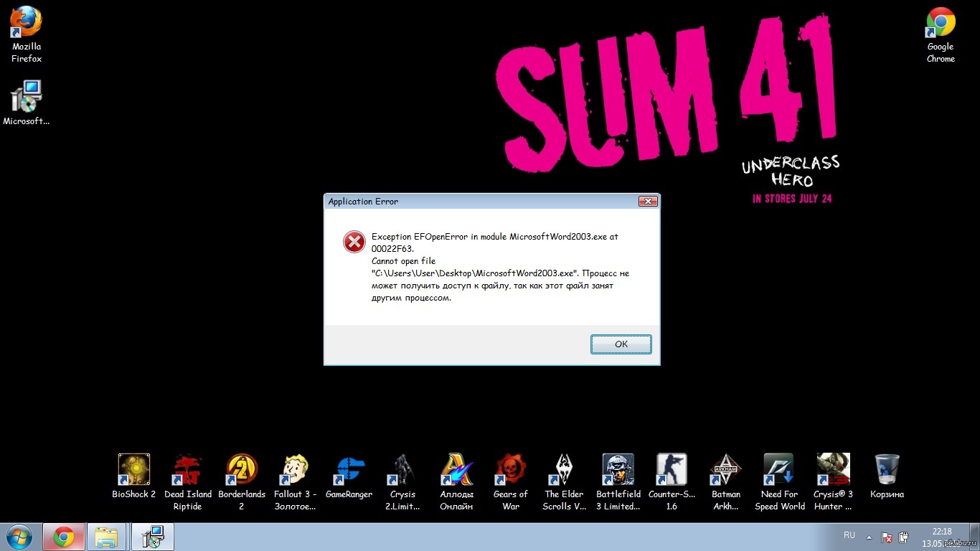
Task: Click OK in the Application Error dialog
Action: click(x=621, y=344)
